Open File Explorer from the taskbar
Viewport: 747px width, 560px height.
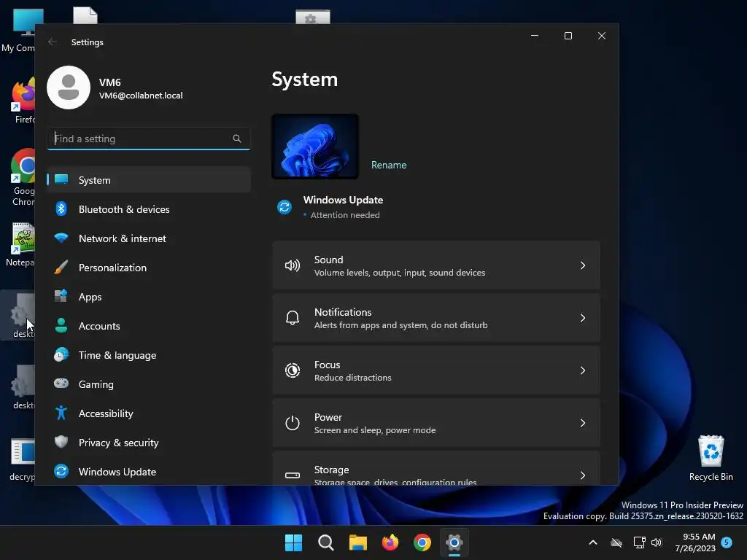tap(357, 542)
